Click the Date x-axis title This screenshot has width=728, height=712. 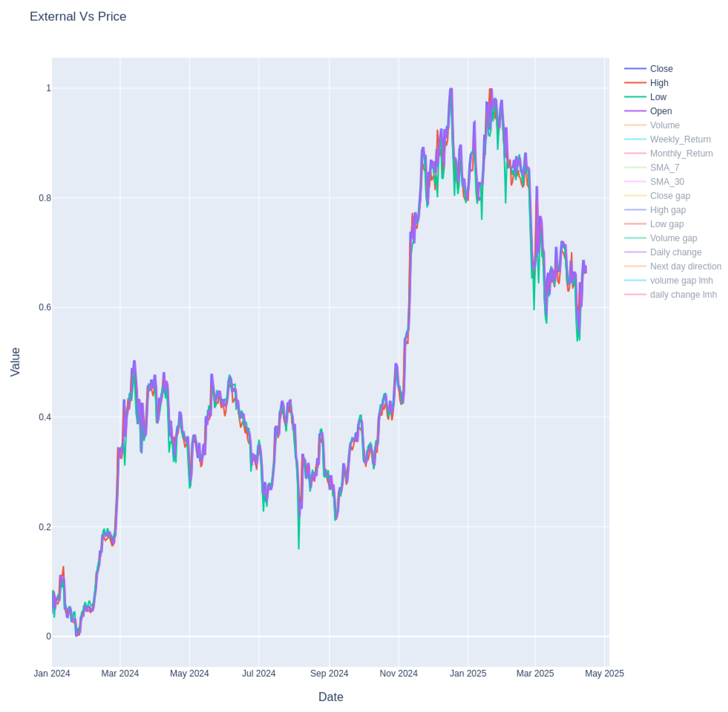[330, 697]
